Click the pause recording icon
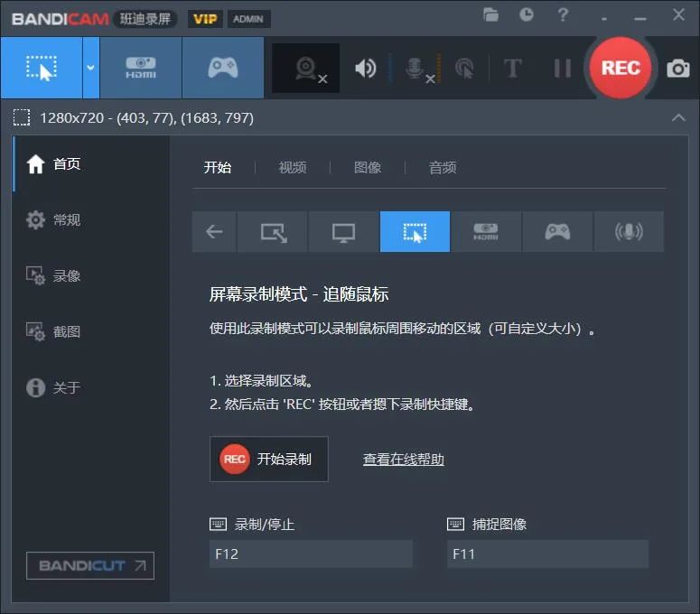The width and height of the screenshot is (700, 614). click(562, 69)
